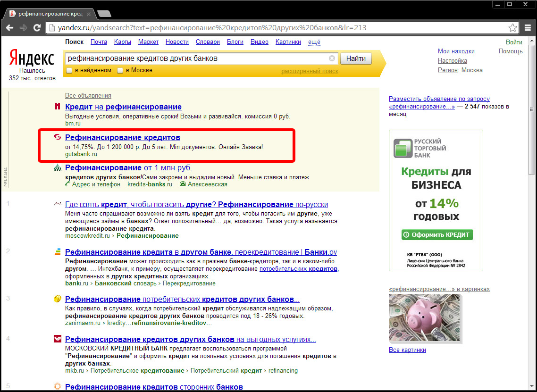Click 'Оформить КРЕДИТ' banner button
This screenshot has height=392, width=537.
pyautogui.click(x=437, y=235)
